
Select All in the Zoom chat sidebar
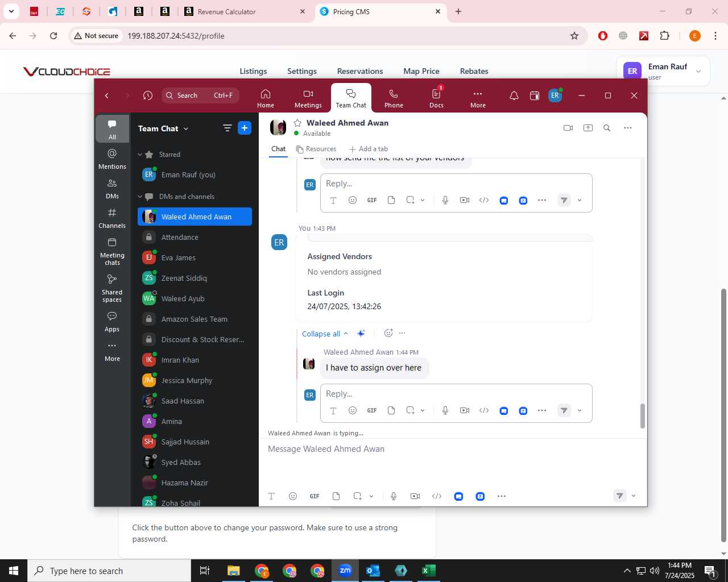112,130
